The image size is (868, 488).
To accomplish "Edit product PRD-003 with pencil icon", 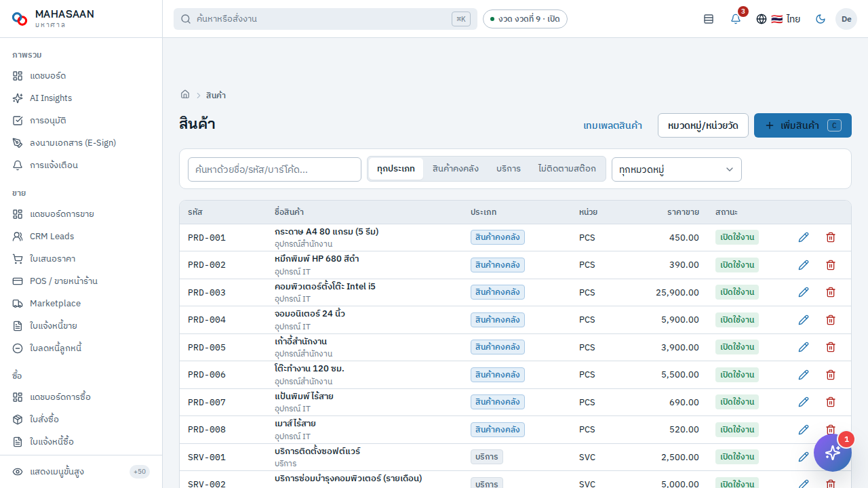I will click(804, 292).
